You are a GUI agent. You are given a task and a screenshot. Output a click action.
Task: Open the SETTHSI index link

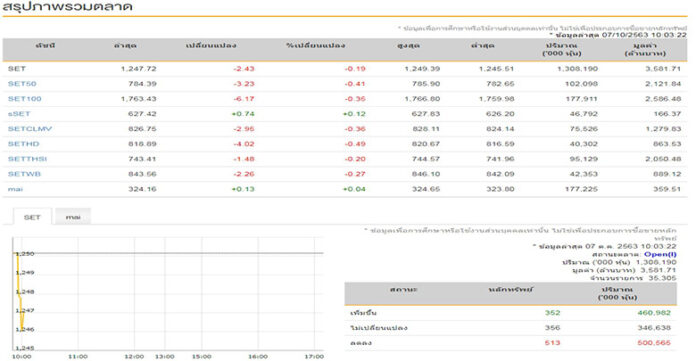[x=27, y=159]
